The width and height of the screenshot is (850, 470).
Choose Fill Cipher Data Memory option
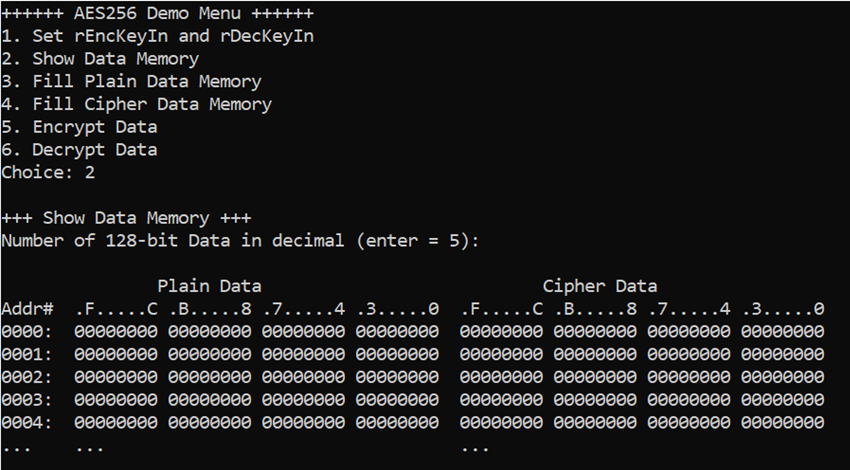click(137, 104)
